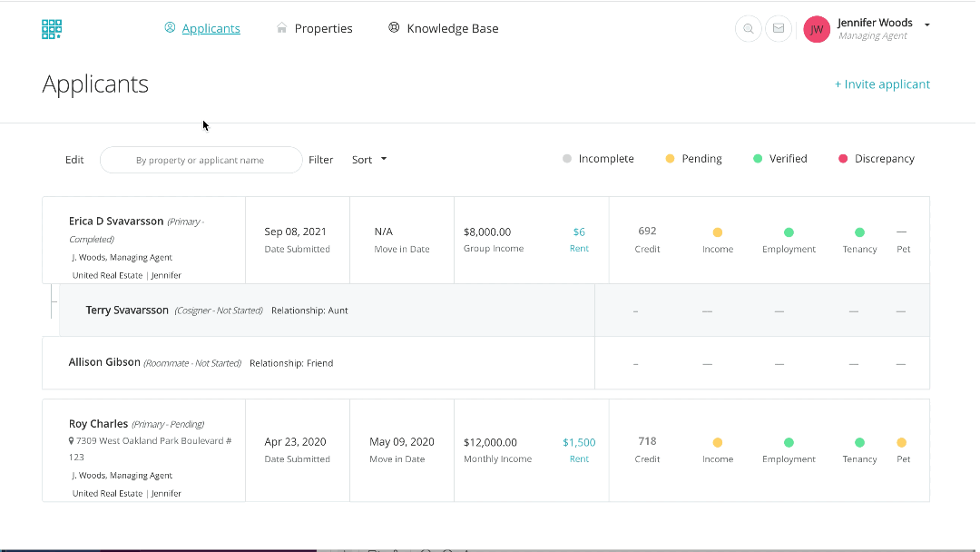Viewport: 980px width, 552px height.
Task: Click Erica's green Employment status dot
Action: coord(789,232)
